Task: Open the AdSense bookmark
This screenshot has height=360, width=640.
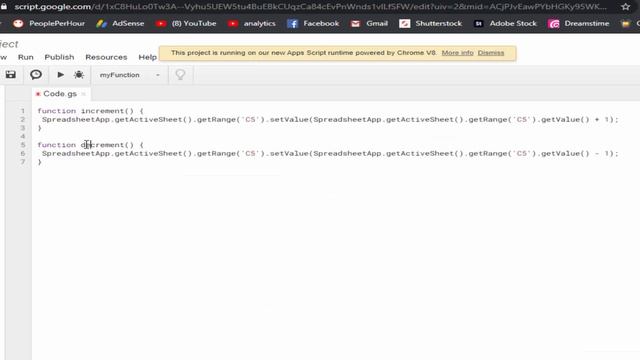Action: [120, 24]
